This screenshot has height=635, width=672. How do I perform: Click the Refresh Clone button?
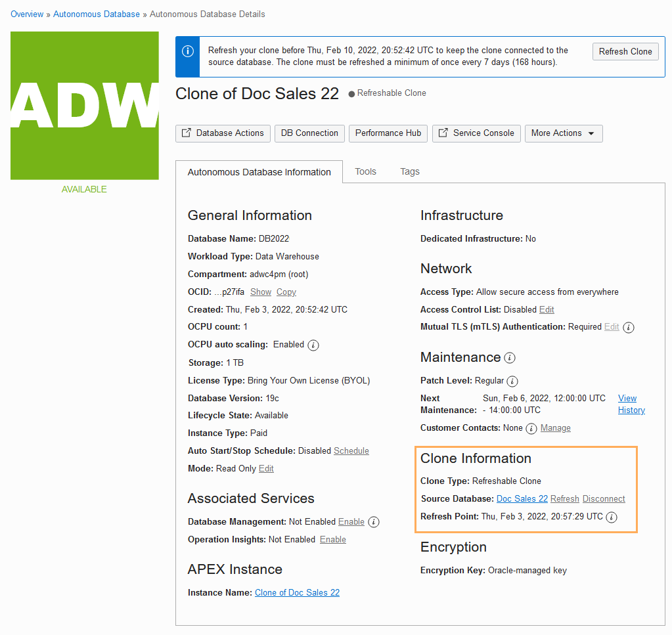tap(625, 51)
